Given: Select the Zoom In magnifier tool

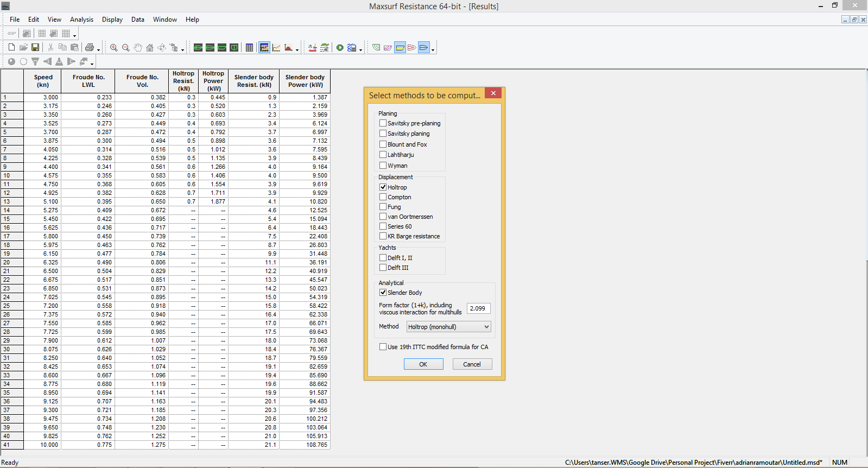Looking at the screenshot, I should click(x=113, y=48).
